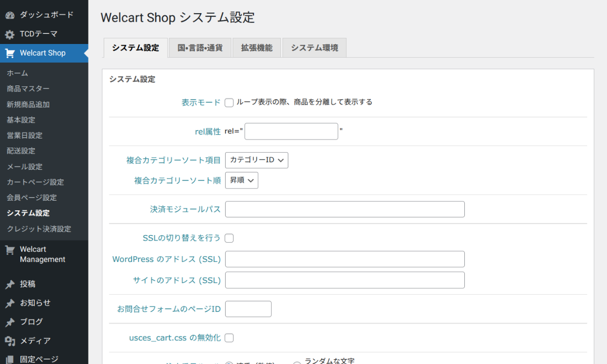This screenshot has width=607, height=364.
Task: Open the 投稿 menu
Action: pos(44,285)
